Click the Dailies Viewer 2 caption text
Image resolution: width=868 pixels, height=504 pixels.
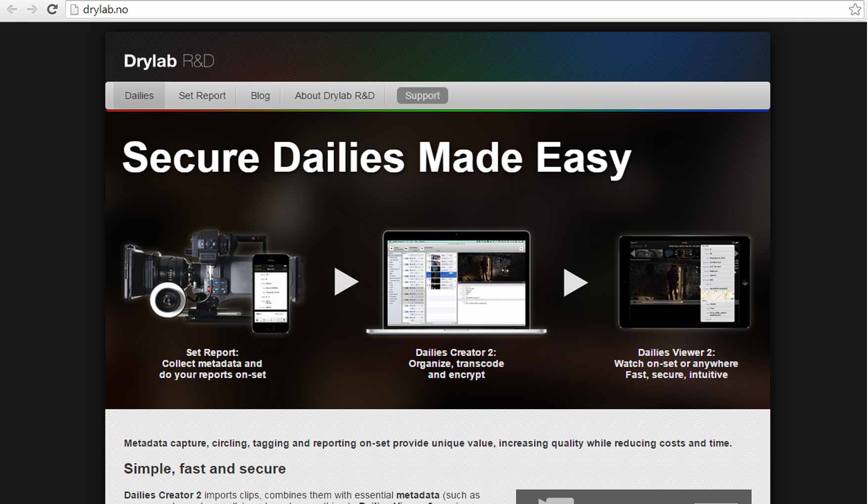tap(676, 364)
